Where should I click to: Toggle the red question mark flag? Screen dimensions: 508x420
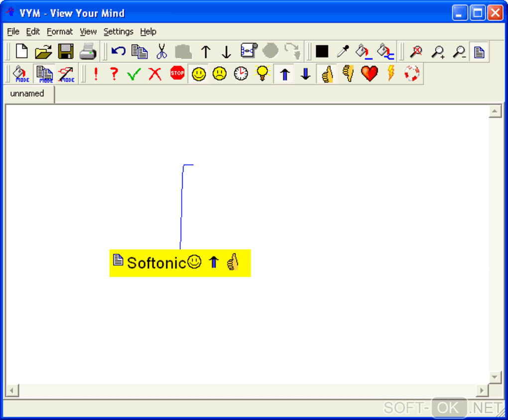[x=114, y=74]
